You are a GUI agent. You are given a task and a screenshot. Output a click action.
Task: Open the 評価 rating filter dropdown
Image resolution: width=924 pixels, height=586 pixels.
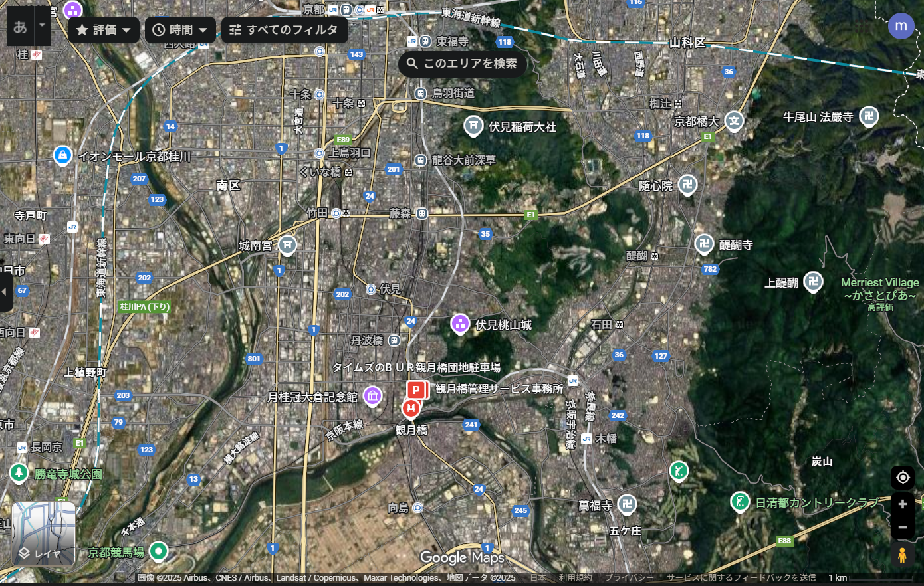point(104,30)
